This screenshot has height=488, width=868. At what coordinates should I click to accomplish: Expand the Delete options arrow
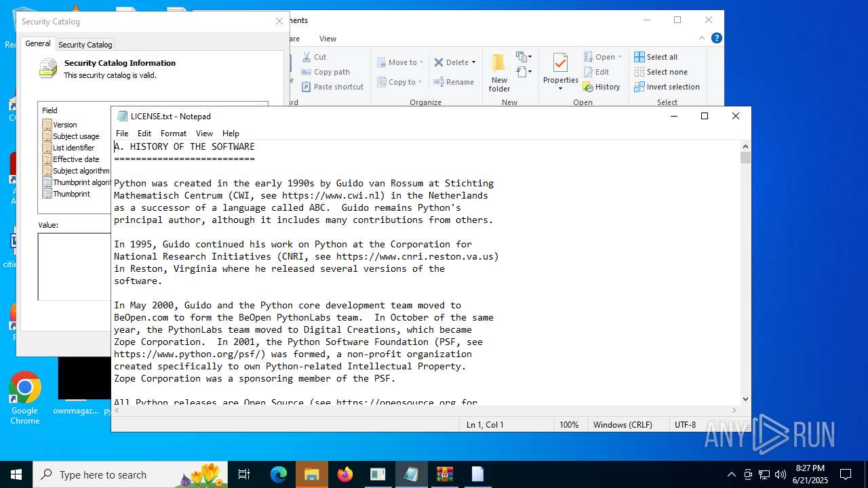pyautogui.click(x=473, y=62)
